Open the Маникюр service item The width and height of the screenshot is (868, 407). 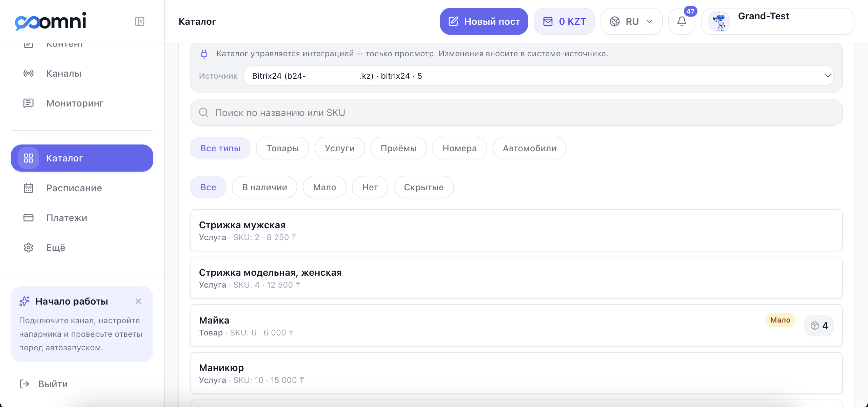(x=516, y=373)
